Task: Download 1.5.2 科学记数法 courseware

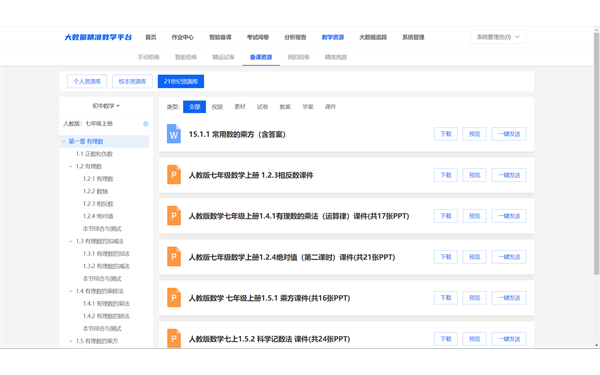Action: coord(446,339)
